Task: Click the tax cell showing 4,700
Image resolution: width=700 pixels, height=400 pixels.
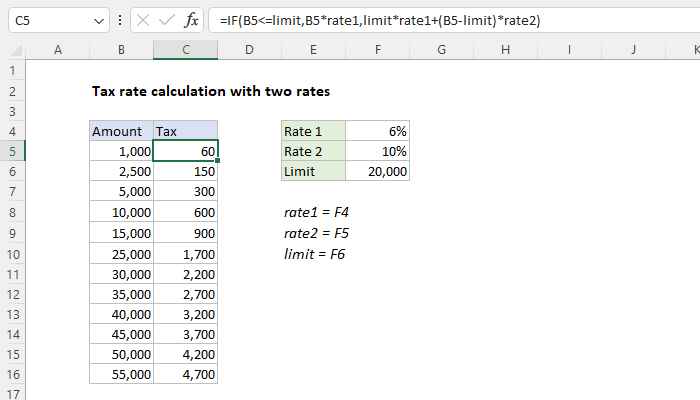Action: 186,374
